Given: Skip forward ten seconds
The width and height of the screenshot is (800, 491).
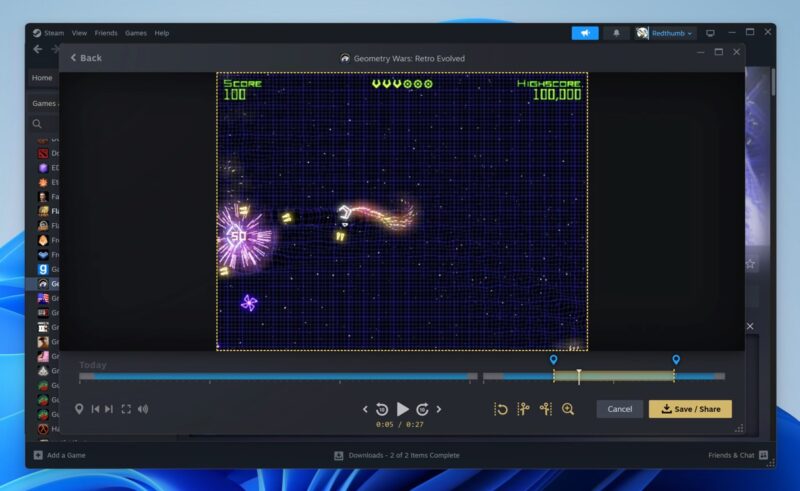Looking at the screenshot, I should click(422, 409).
